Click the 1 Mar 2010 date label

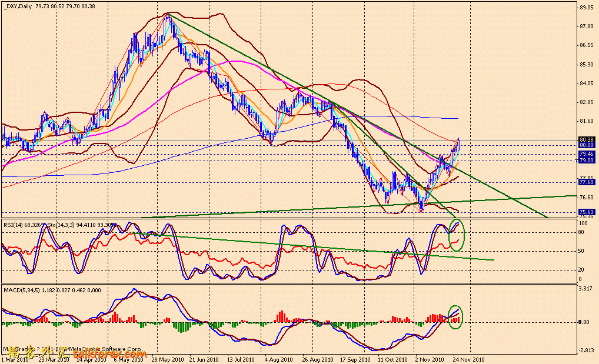(x=15, y=360)
